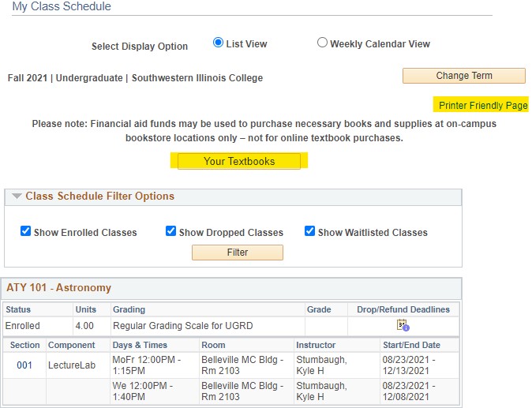Image resolution: width=532 pixels, height=408 pixels.
Task: Click the Fall 2021 term information text
Action: [135, 78]
